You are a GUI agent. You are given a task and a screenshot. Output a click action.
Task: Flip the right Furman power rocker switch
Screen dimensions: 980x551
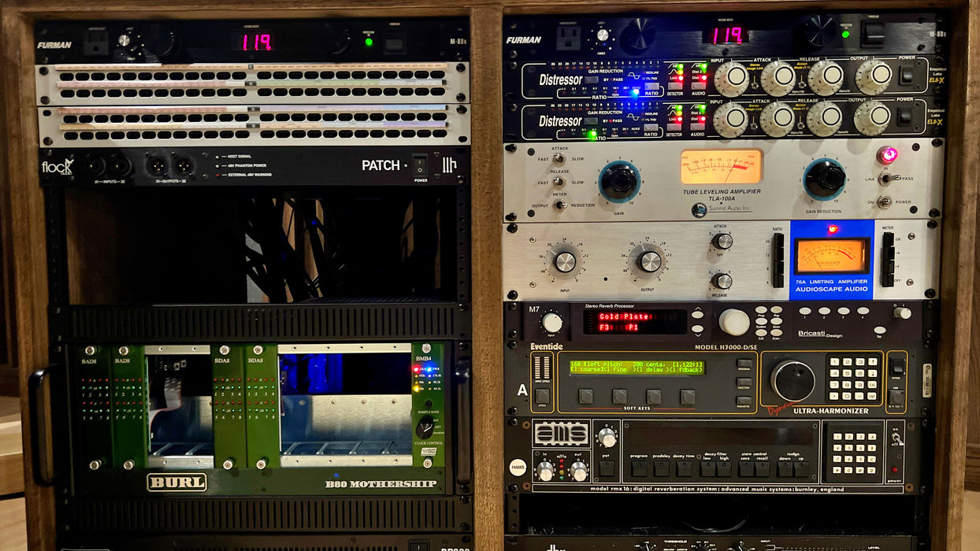(872, 32)
